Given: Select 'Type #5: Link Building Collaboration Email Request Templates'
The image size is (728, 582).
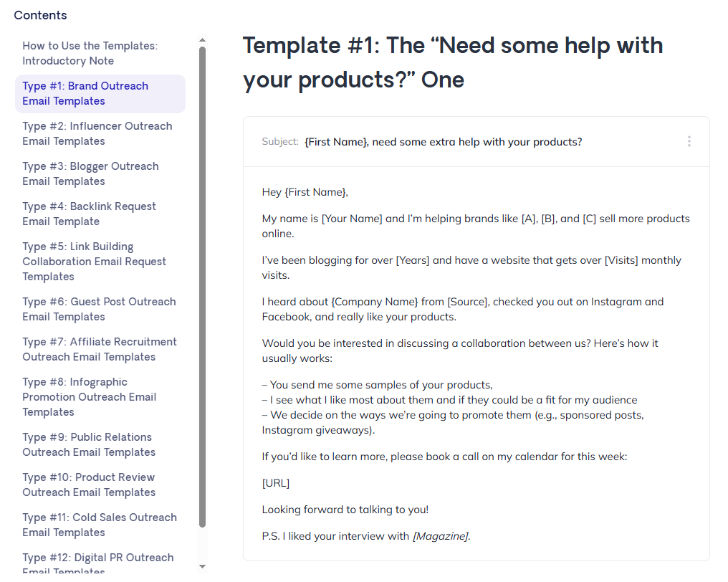Looking at the screenshot, I should [x=94, y=261].
